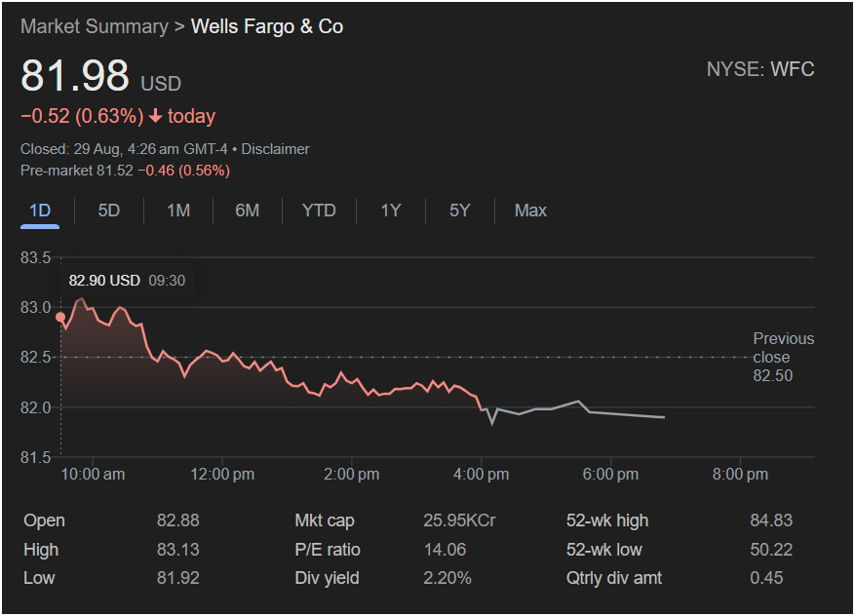Click the Previous close 82.50 label
Viewport: 855px width, 616px height.
click(x=783, y=357)
